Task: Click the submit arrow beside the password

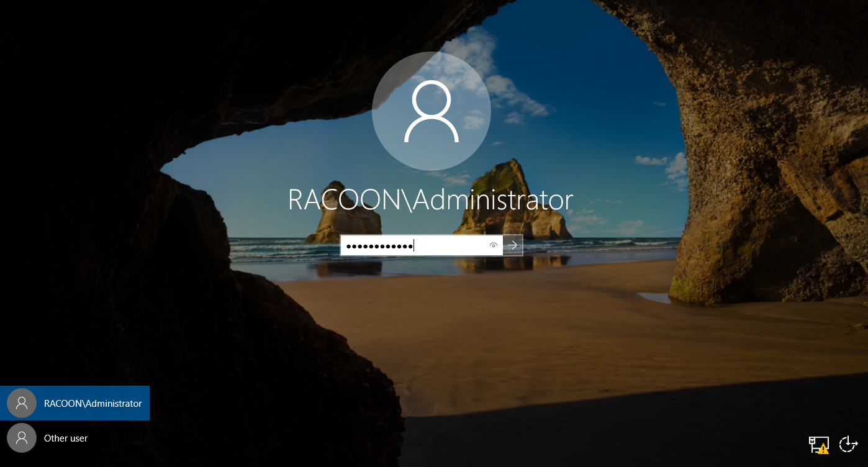Action: (x=512, y=245)
